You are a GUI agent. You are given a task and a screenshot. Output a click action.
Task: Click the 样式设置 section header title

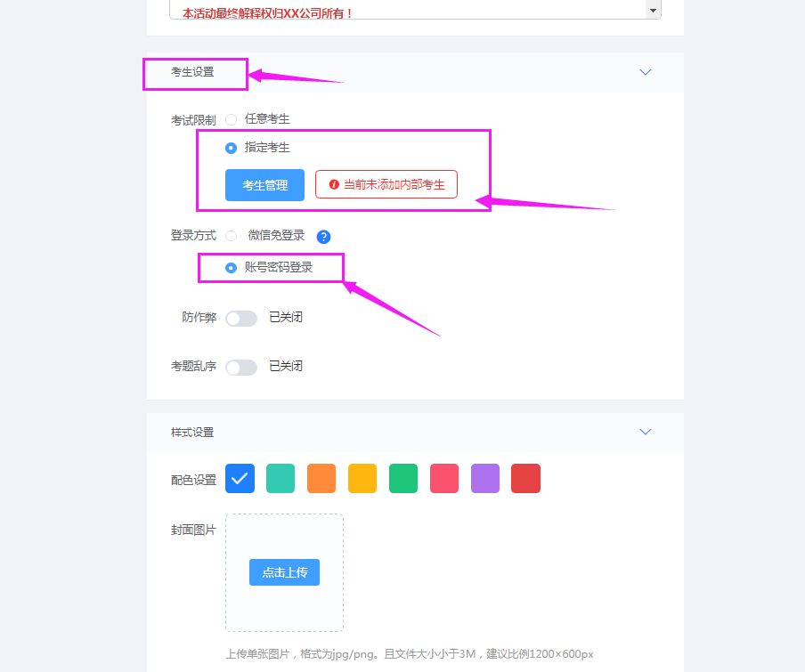[x=192, y=432]
